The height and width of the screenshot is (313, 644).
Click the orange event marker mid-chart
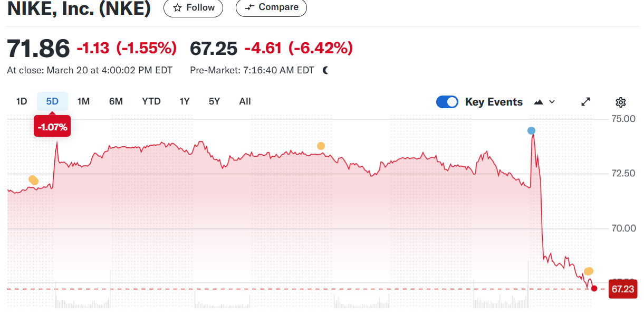click(x=321, y=146)
